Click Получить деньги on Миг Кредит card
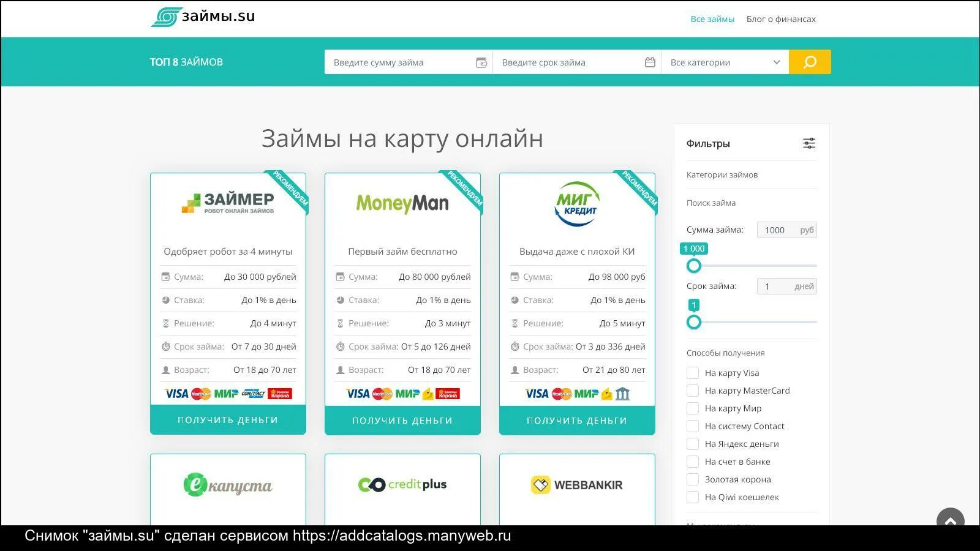 coord(577,420)
